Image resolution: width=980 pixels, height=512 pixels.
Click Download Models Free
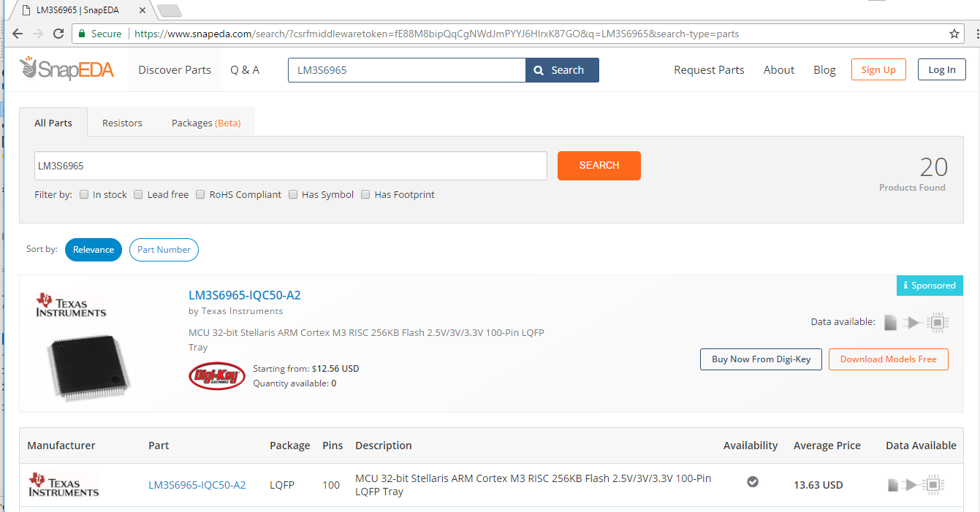point(888,359)
